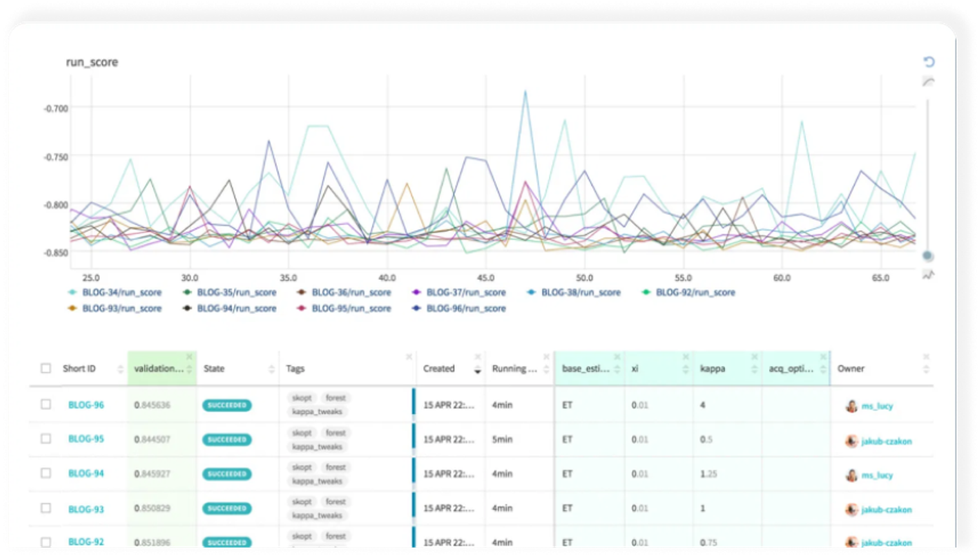Remove the acq_opti column via its X
This screenshot has width=980, height=556.
[x=822, y=357]
